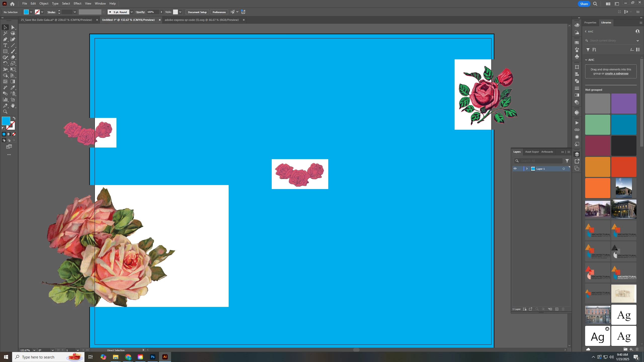Click Layer 1 target circle
The image size is (644, 362).
click(x=563, y=169)
